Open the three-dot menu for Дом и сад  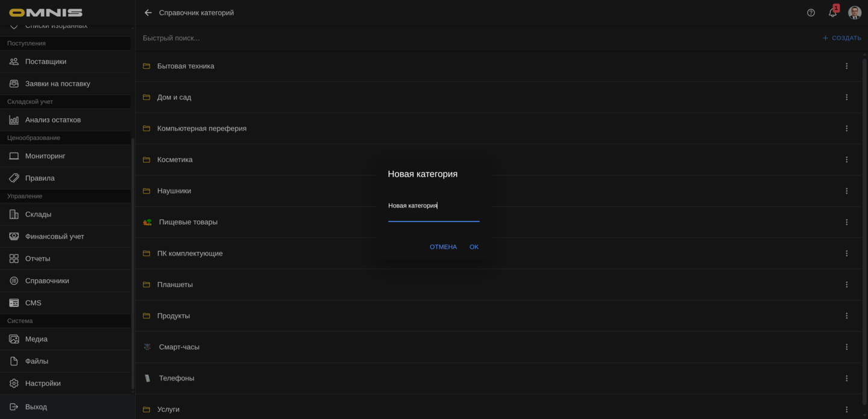pos(847,96)
